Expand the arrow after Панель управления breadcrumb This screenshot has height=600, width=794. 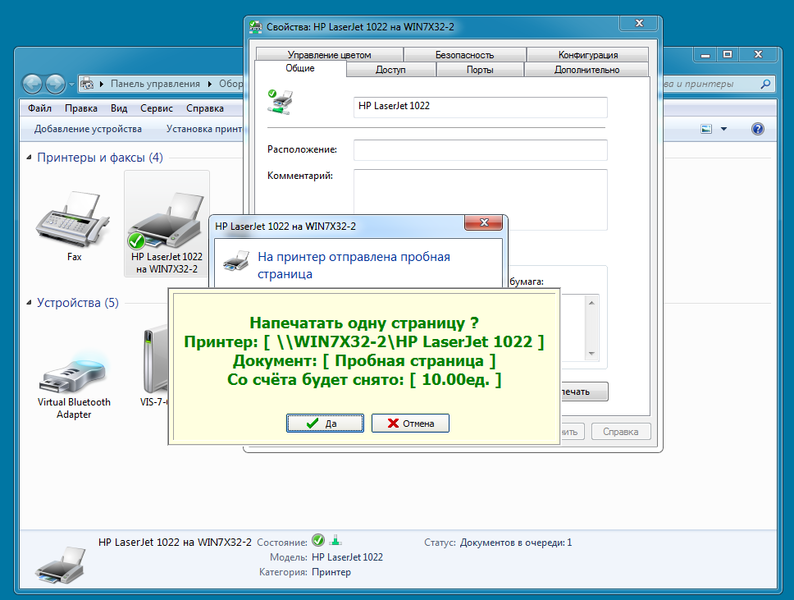(209, 84)
